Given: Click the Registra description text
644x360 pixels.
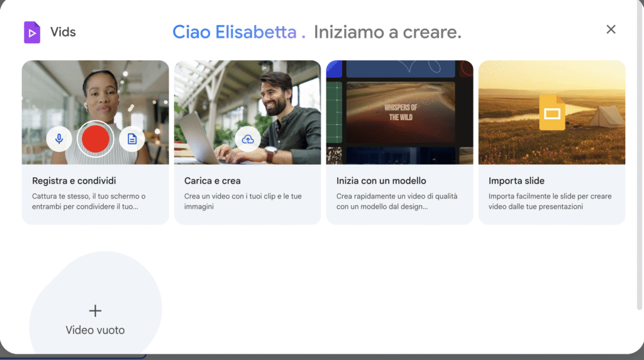Looking at the screenshot, I should pyautogui.click(x=89, y=201).
